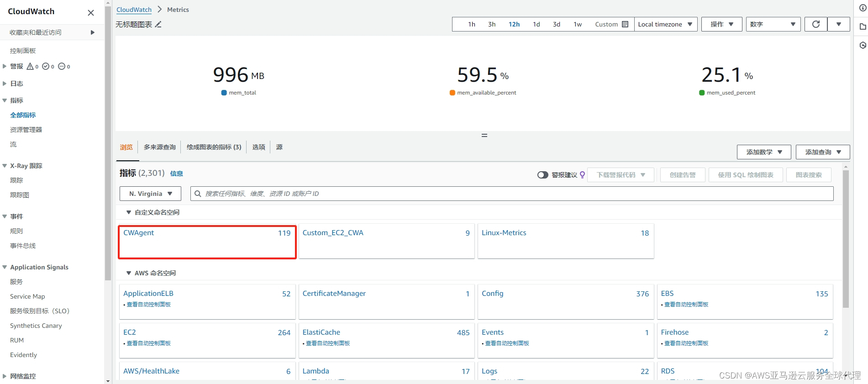Refresh the graph with the reload icon
Viewport: 868px width, 384px height.
[x=816, y=24]
